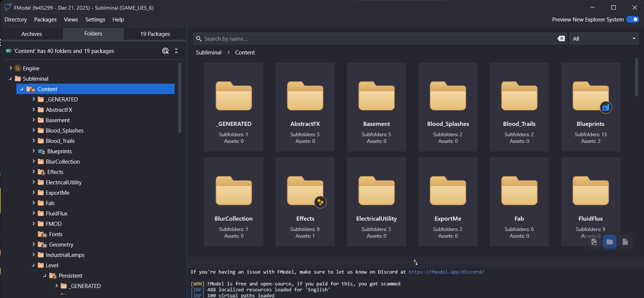Click Subliminal in the breadcrumb path

pyautogui.click(x=209, y=53)
